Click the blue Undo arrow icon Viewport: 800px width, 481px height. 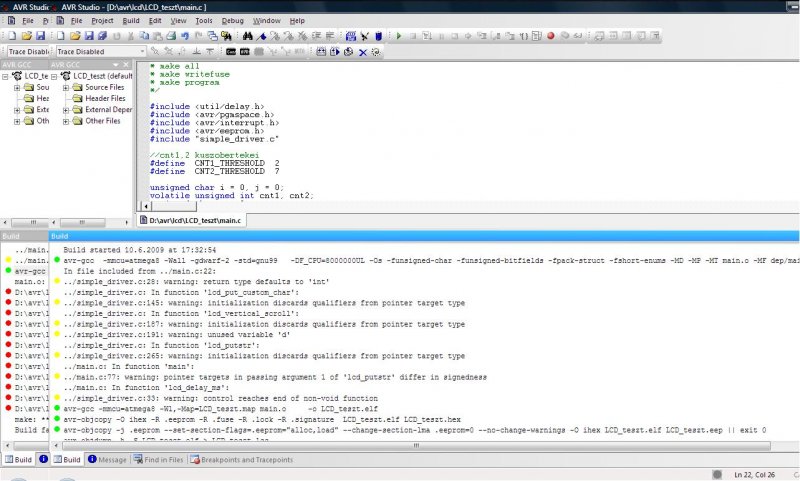(x=185, y=36)
